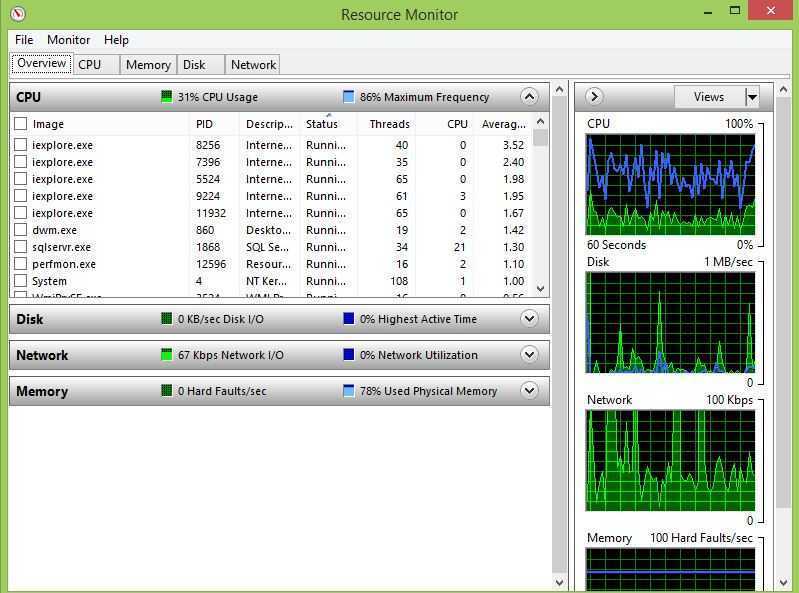Click the Memory hard faults graph
Image resolution: width=799 pixels, height=593 pixels.
click(x=671, y=570)
